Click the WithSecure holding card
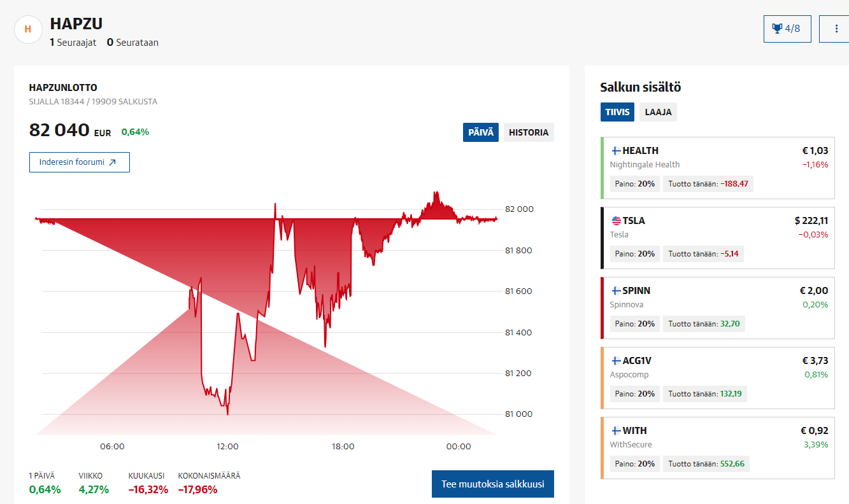849x504 pixels. [x=717, y=447]
